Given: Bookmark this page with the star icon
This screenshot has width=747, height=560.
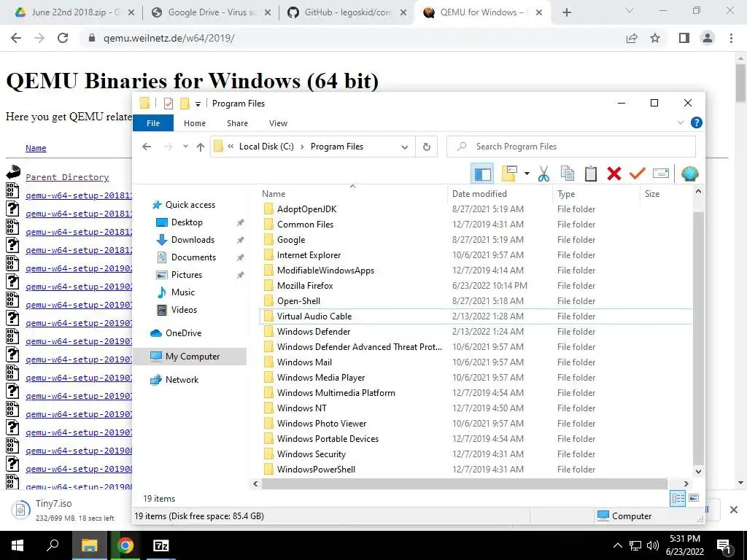Looking at the screenshot, I should pyautogui.click(x=655, y=38).
